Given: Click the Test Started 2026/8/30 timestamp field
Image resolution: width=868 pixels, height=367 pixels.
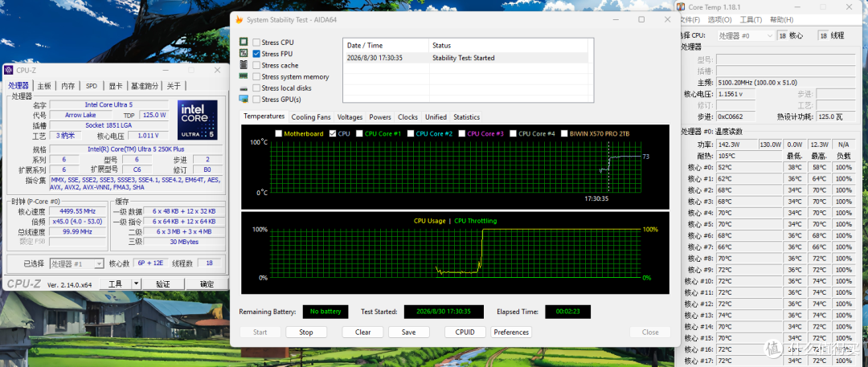Looking at the screenshot, I should 444,312.
